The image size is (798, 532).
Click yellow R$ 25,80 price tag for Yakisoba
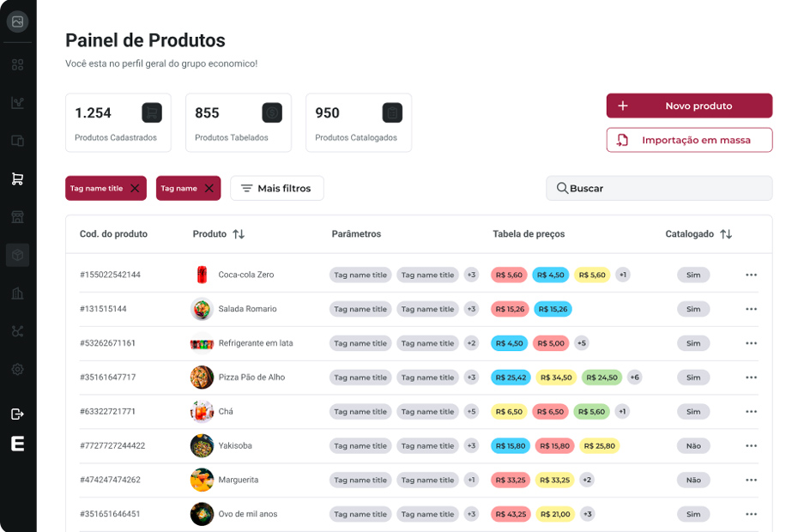(x=600, y=445)
